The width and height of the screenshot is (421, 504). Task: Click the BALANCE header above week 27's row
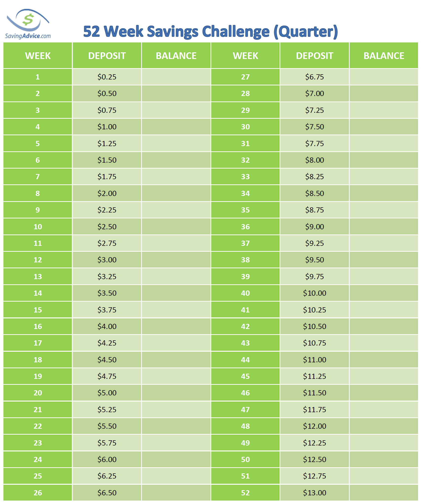(x=384, y=56)
